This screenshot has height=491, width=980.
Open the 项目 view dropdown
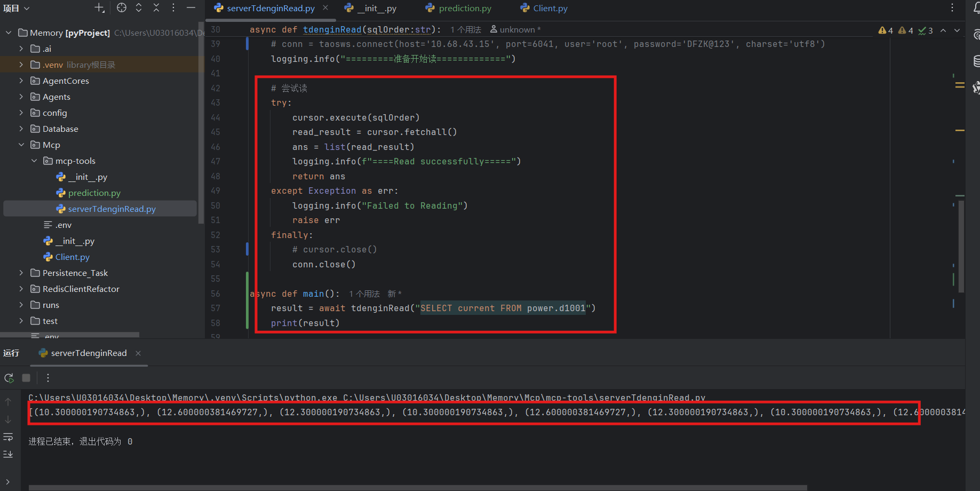tap(16, 8)
